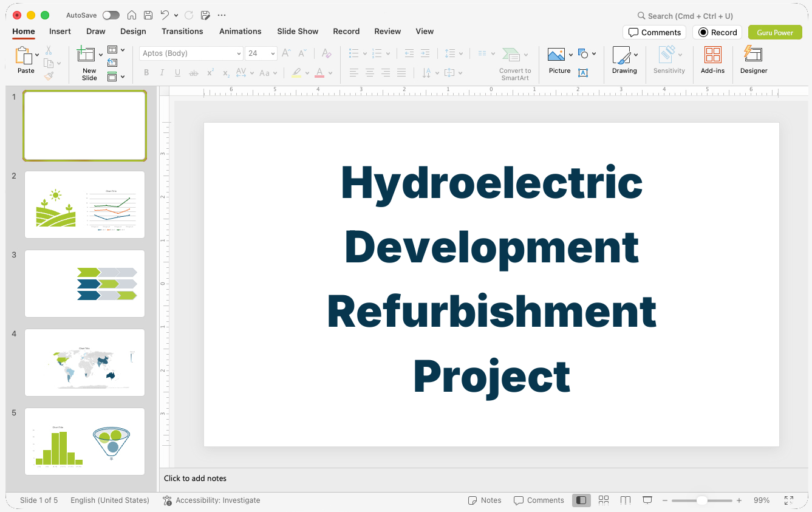Viewport: 812px width, 512px height.
Task: Click the Record button at top right
Action: 718,32
